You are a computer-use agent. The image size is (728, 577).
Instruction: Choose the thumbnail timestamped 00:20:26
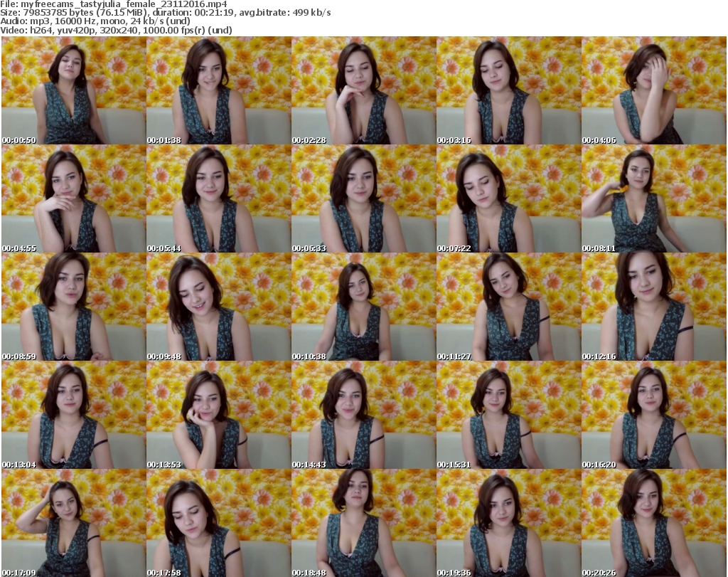click(654, 523)
